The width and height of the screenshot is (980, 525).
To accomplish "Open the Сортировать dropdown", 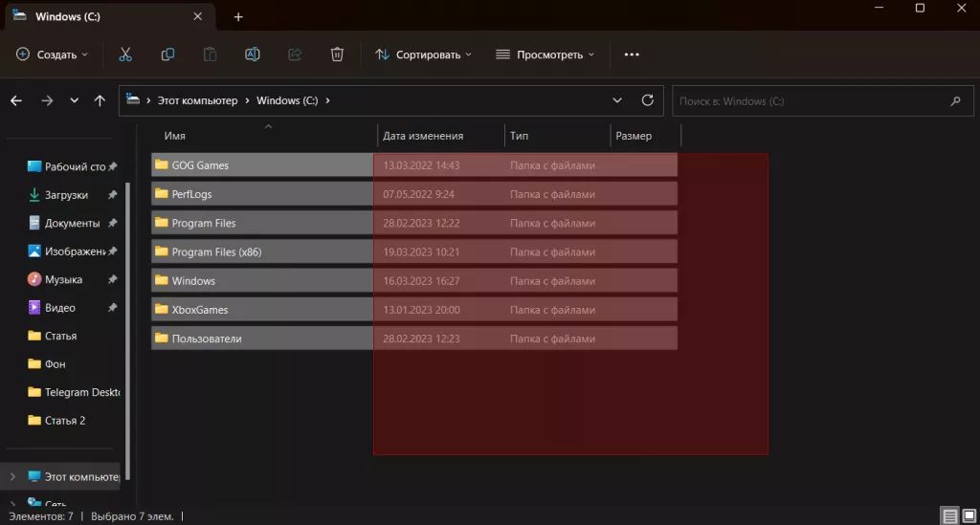I will (x=423, y=55).
